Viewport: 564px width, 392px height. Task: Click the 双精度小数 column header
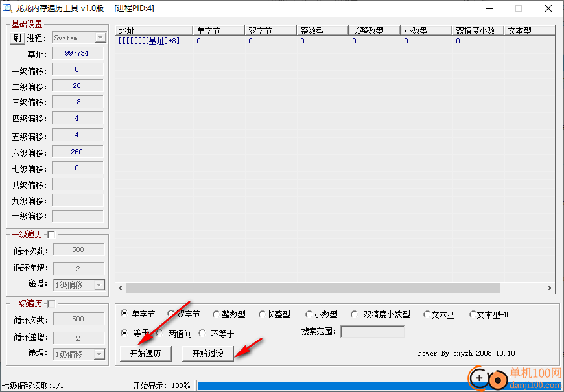coord(478,30)
